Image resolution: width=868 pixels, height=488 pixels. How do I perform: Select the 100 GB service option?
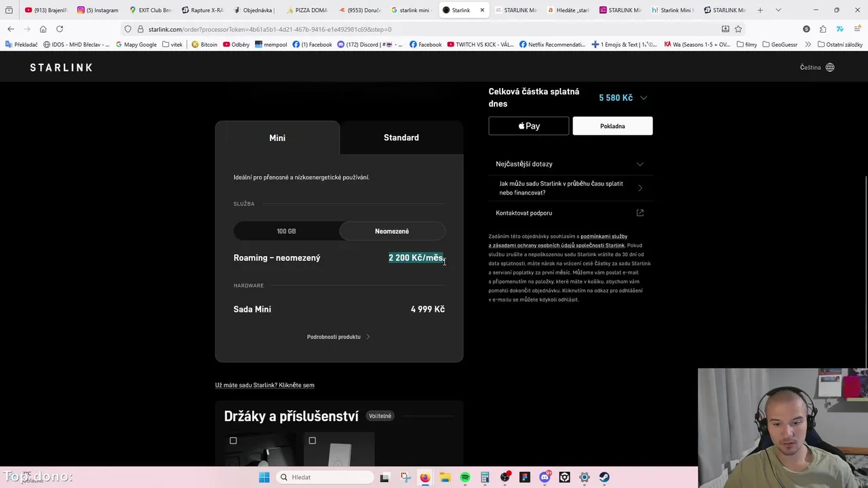pos(286,231)
